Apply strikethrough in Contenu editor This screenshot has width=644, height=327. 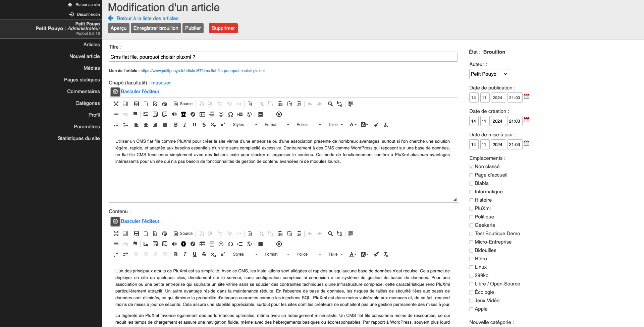tap(204, 254)
